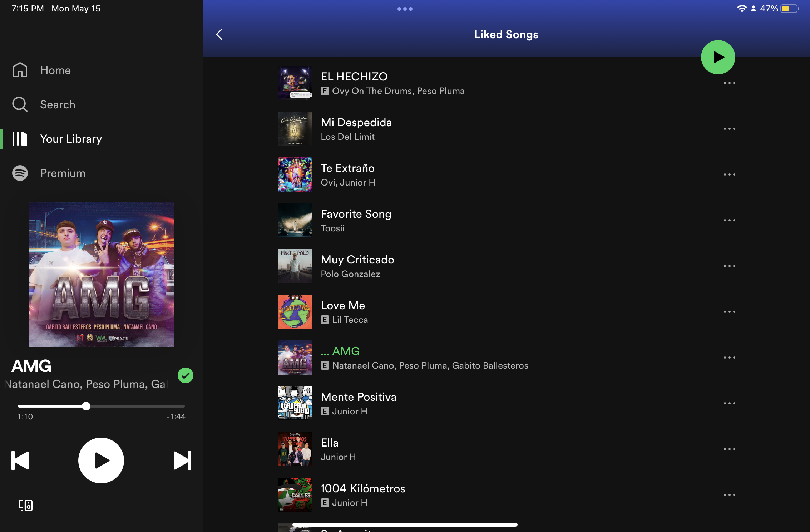Click the Love Me album thumbnail
Viewport: 810px width, 532px height.
coord(295,312)
